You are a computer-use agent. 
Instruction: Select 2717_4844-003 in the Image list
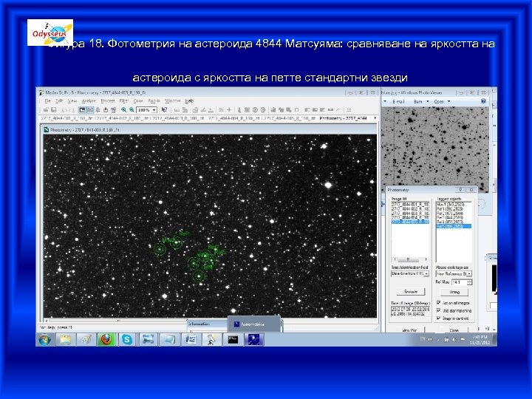click(x=410, y=213)
